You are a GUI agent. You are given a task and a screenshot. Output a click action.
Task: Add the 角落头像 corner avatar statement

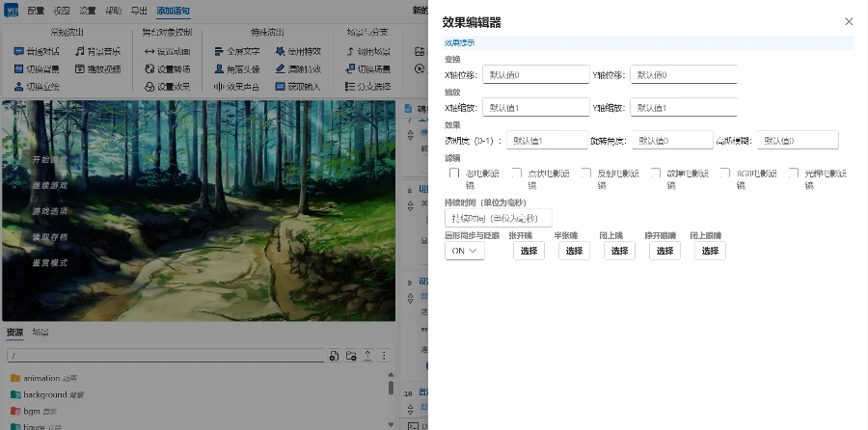(237, 69)
